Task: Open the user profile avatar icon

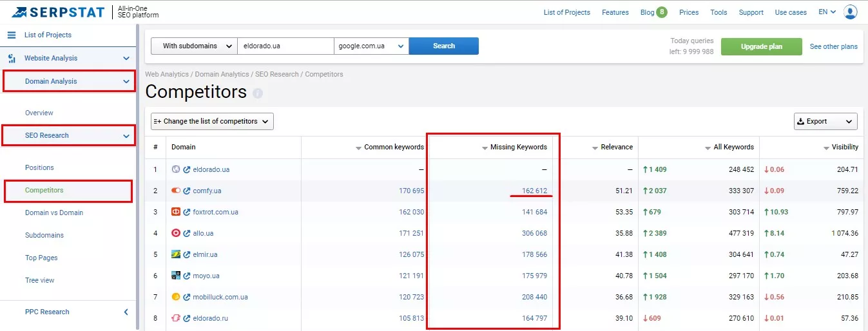Action: coord(851,12)
